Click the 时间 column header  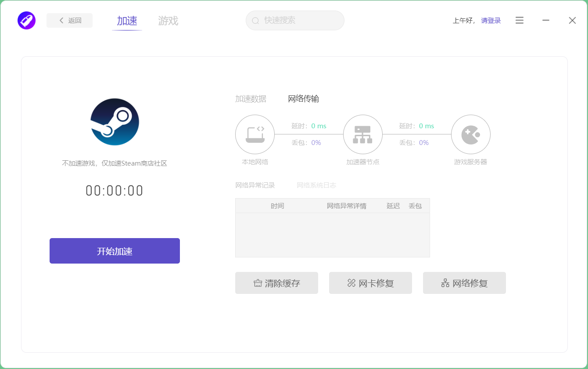277,206
